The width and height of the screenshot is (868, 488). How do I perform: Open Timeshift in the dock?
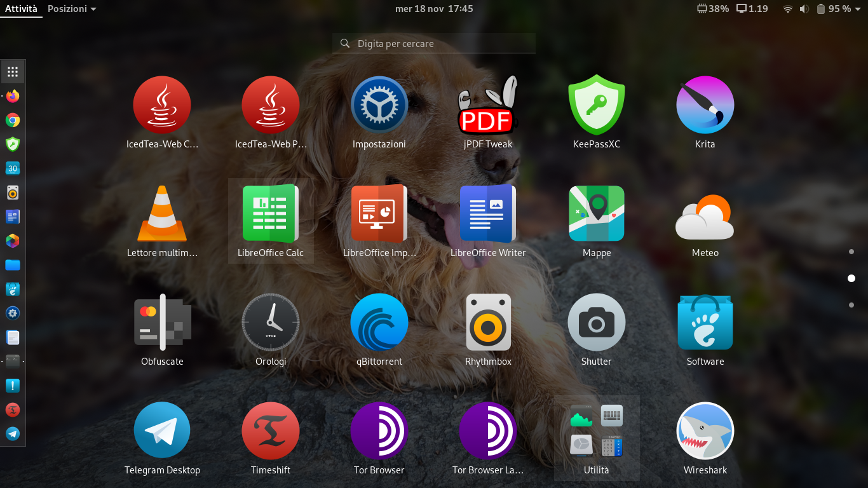(13, 410)
